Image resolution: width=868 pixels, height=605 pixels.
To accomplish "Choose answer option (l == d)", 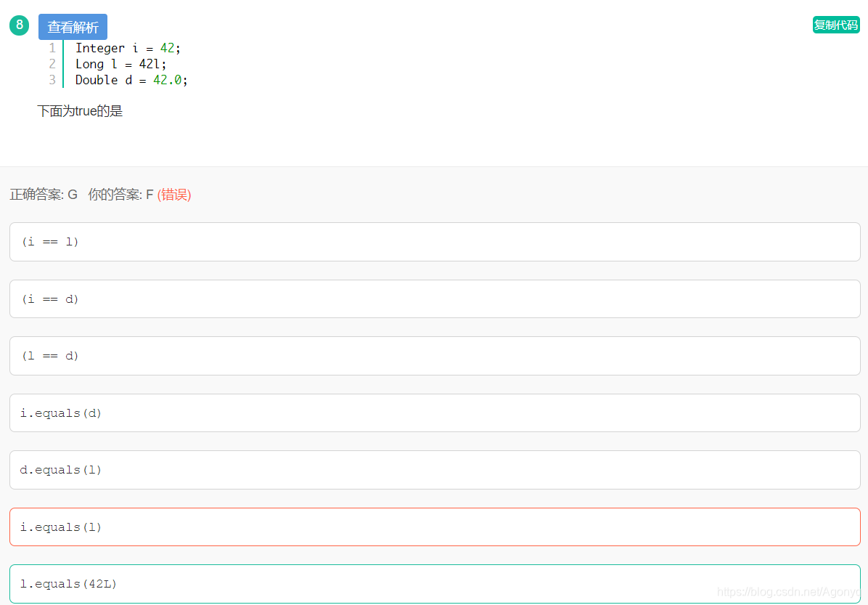I will (435, 356).
